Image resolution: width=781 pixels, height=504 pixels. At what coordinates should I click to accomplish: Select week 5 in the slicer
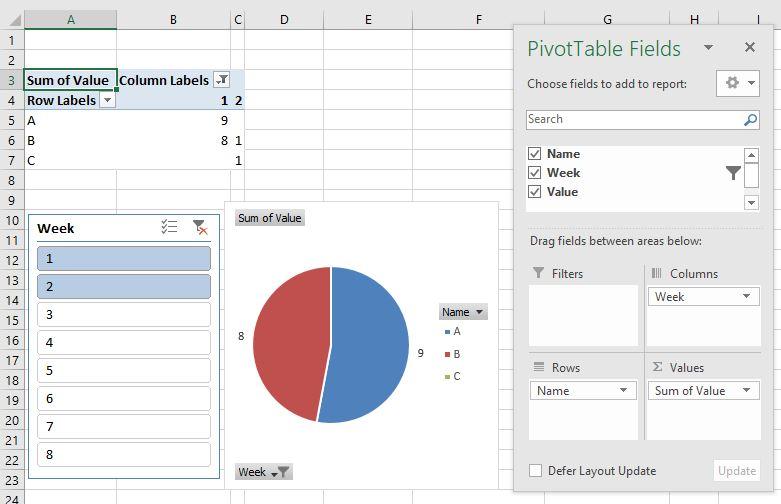click(x=124, y=370)
